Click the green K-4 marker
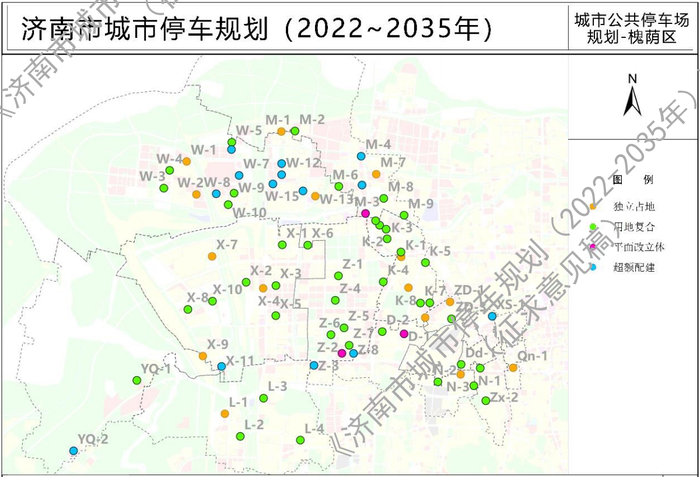Image resolution: width=700 pixels, height=477 pixels. click(x=383, y=282)
